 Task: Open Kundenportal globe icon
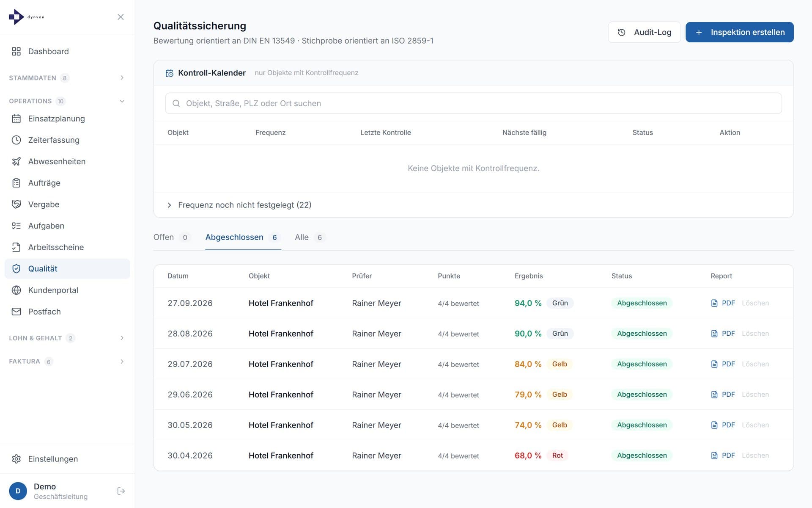[x=16, y=290]
